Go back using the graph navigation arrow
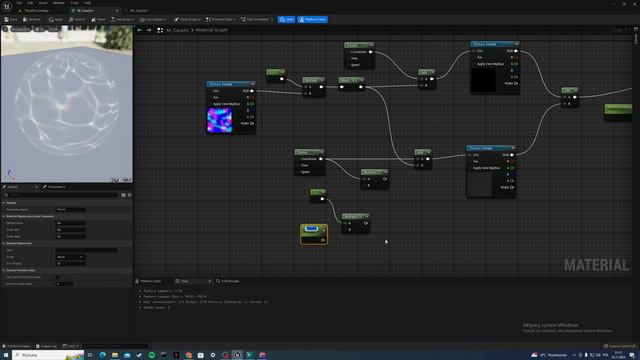The width and height of the screenshot is (640, 360). 140,30
